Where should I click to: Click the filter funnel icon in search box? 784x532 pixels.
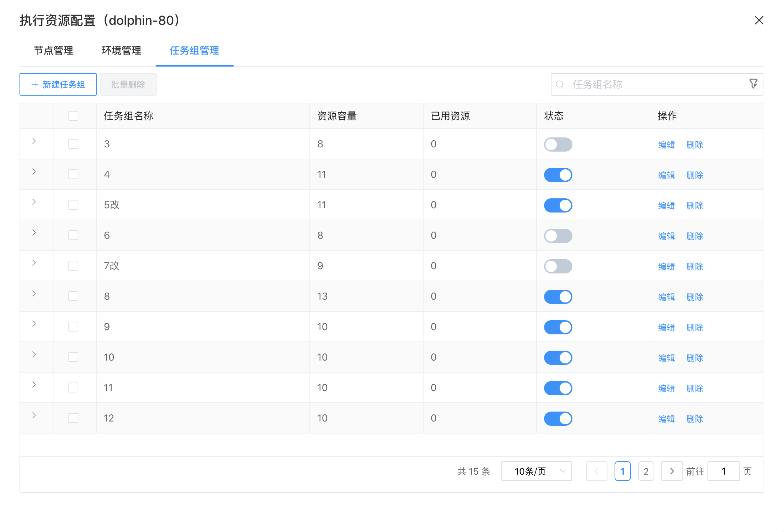[x=753, y=84]
